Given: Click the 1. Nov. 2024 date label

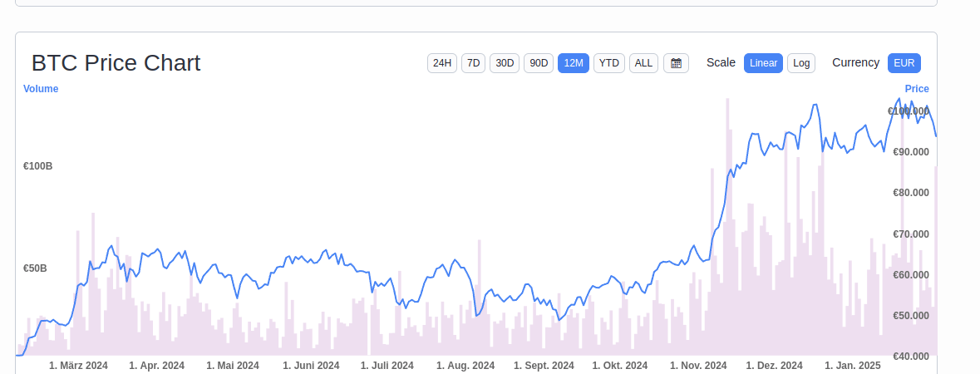Looking at the screenshot, I should 698,365.
